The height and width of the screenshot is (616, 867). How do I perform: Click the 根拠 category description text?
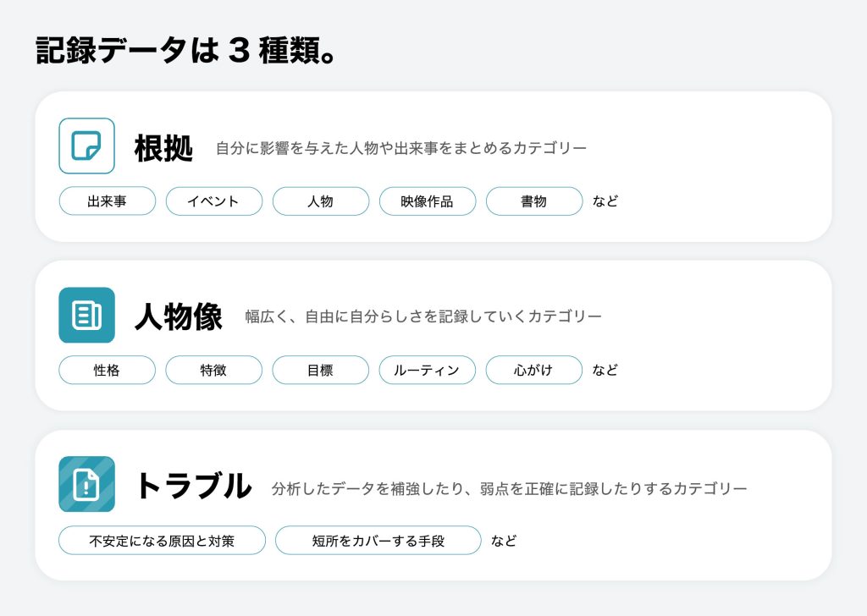point(400,149)
